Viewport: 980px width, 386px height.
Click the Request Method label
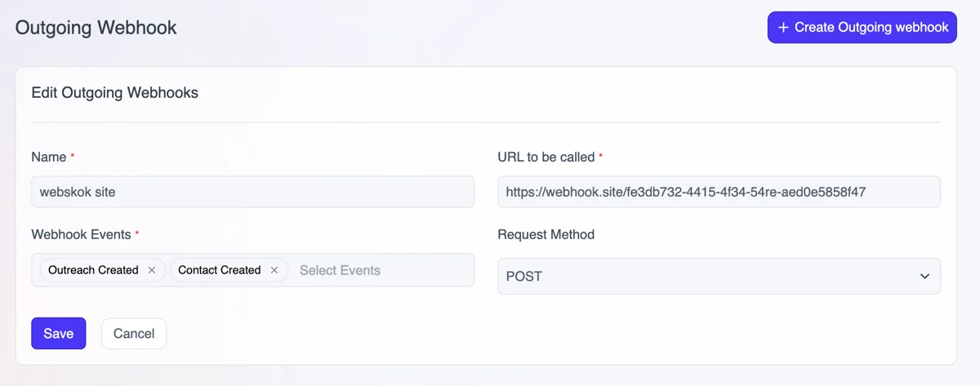click(x=546, y=234)
